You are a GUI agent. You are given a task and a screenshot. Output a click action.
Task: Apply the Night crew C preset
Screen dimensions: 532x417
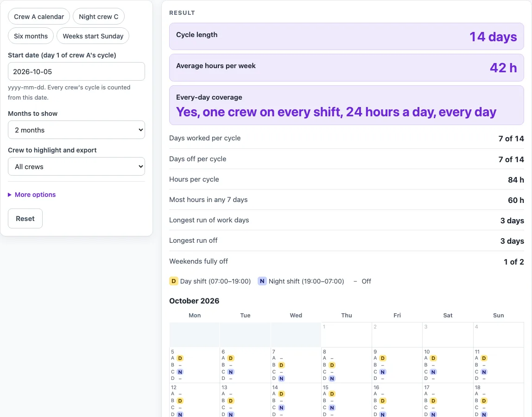pos(99,17)
